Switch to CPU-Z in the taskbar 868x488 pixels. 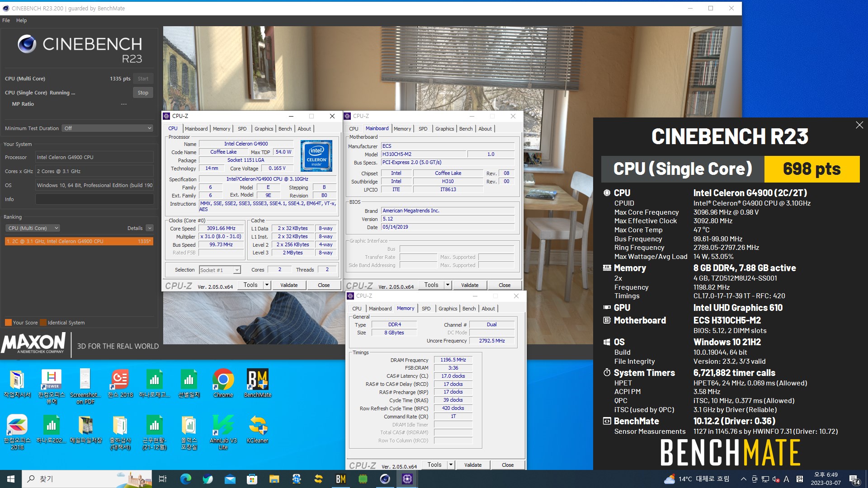tap(407, 479)
